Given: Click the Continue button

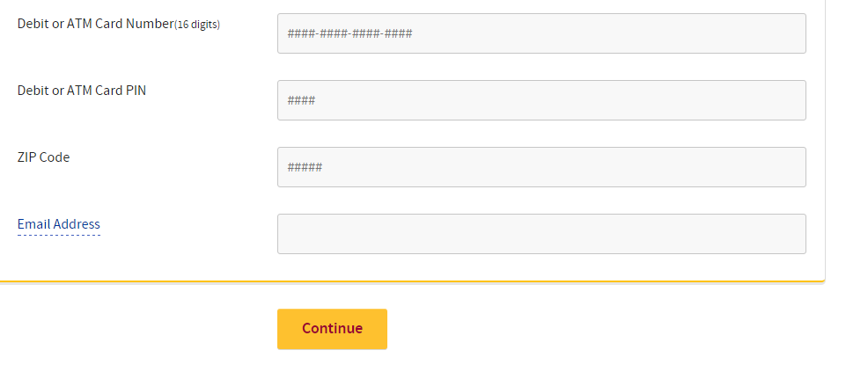Looking at the screenshot, I should [332, 329].
